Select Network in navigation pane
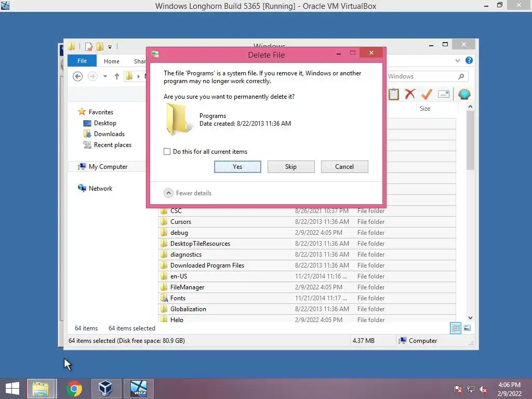The height and width of the screenshot is (399, 532). (x=100, y=188)
